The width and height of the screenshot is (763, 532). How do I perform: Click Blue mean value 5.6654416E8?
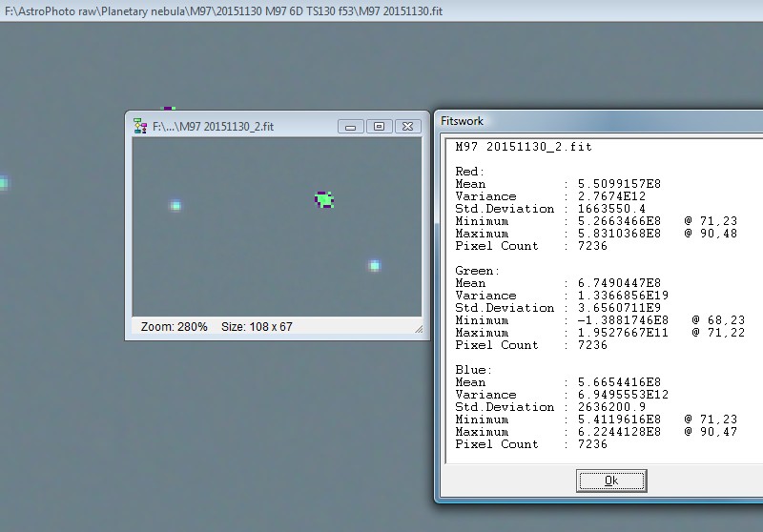619,382
